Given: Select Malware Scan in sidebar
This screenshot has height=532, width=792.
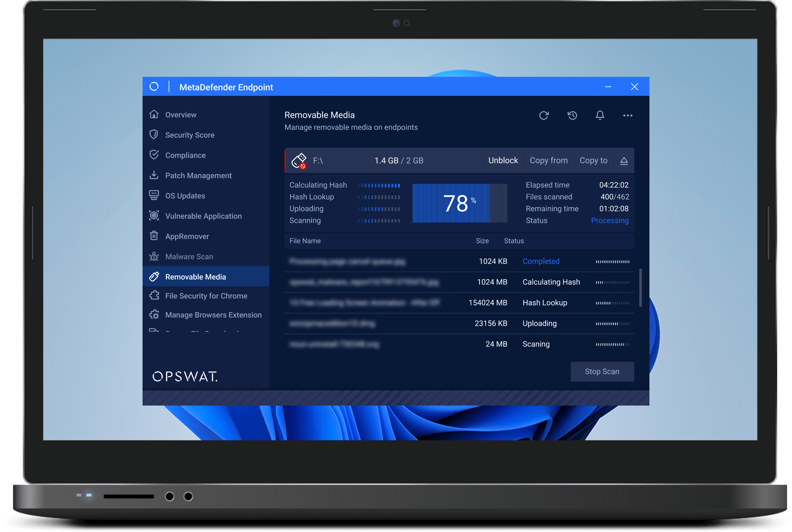Looking at the screenshot, I should coord(189,256).
